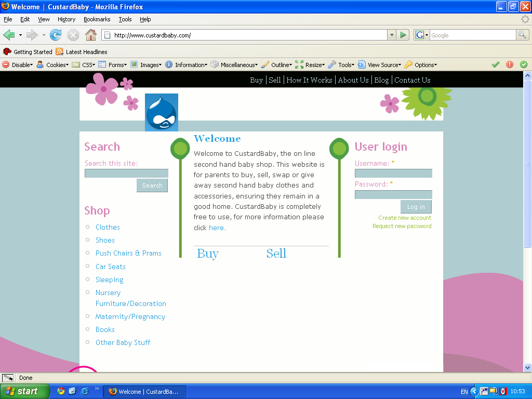The height and width of the screenshot is (399, 532).
Task: Follow the 'here' link in welcome text
Action: (x=217, y=228)
